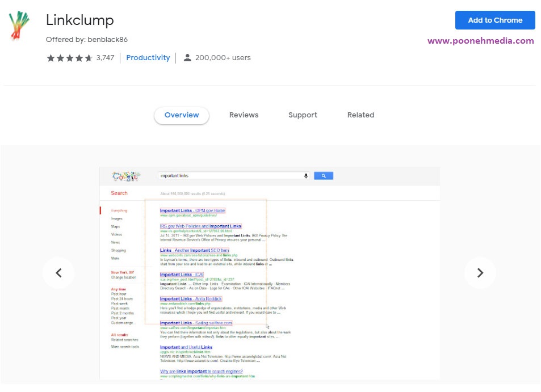Click 'Why are links important to search engines?' result
Image resolution: width=541 pixels, height=392 pixels.
click(x=201, y=372)
